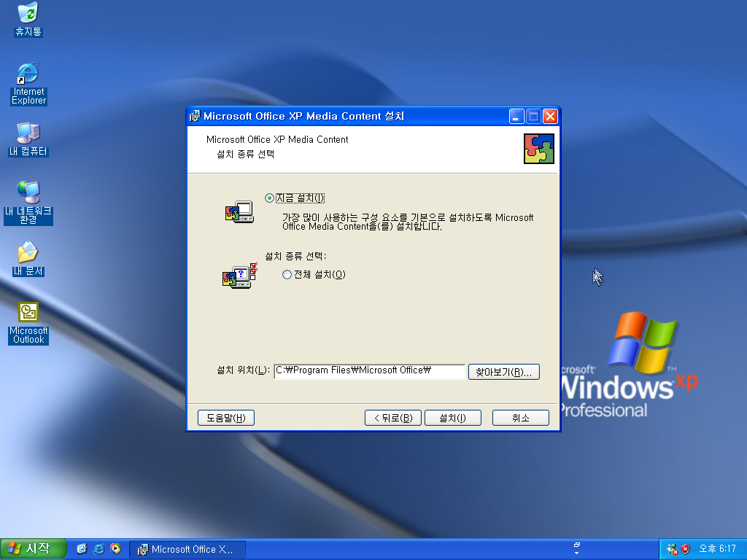This screenshot has width=747, height=560.
Task: Click the Microsoft Office XP Media Content heading
Action: (277, 139)
